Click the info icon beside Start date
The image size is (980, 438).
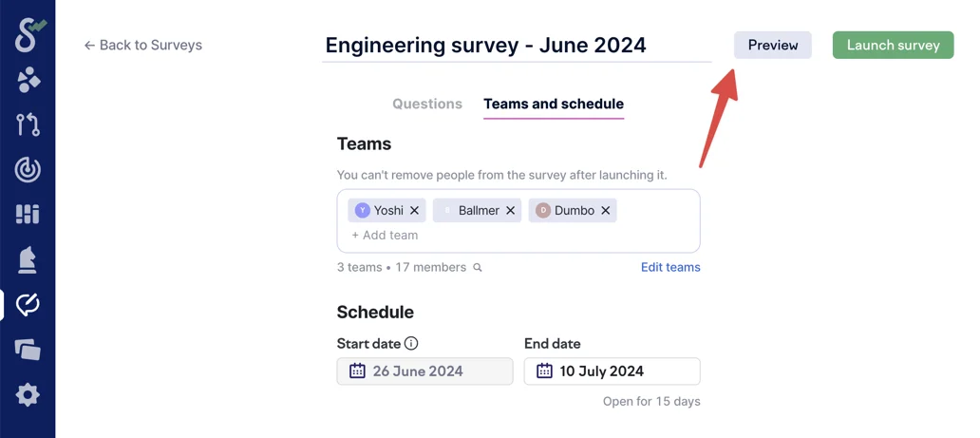[411, 344]
